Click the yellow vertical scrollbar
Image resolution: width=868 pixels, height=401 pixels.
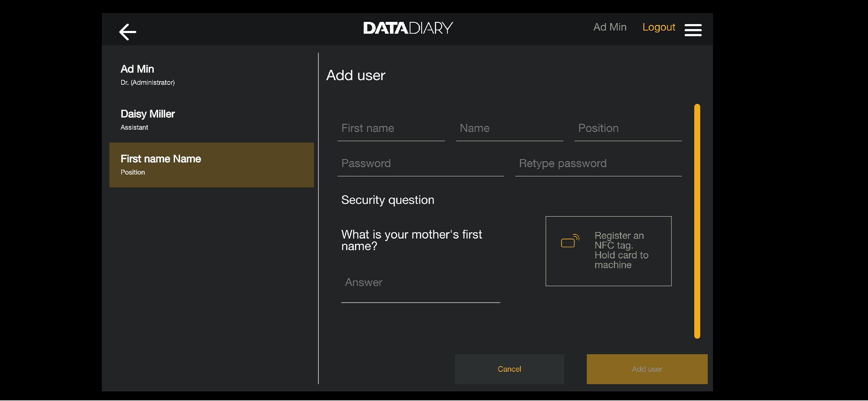tap(697, 221)
